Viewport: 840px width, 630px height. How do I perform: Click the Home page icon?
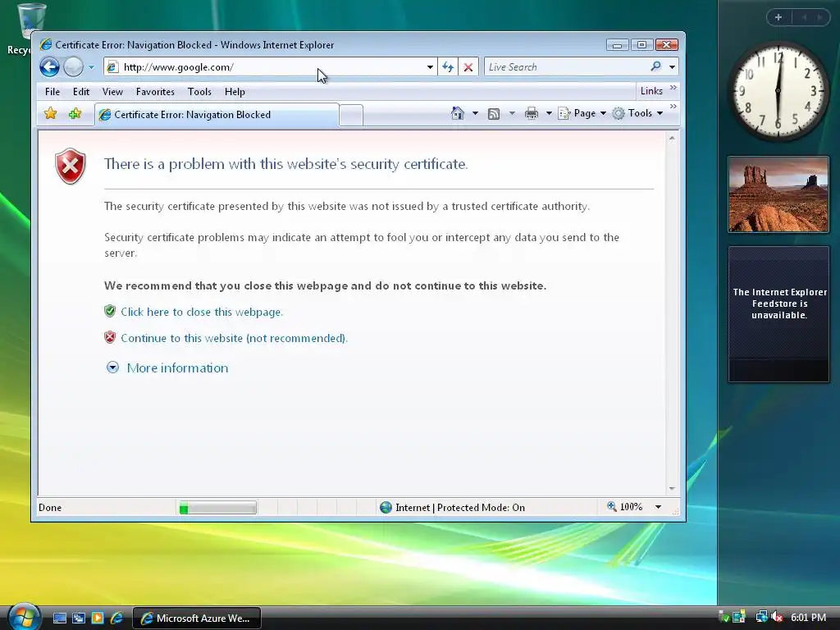pos(458,113)
